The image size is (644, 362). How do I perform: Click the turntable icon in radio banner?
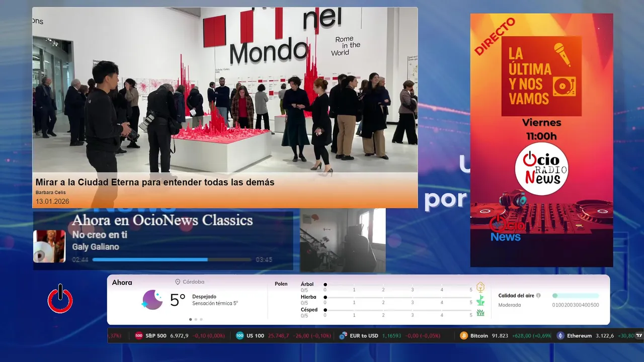coord(564,85)
